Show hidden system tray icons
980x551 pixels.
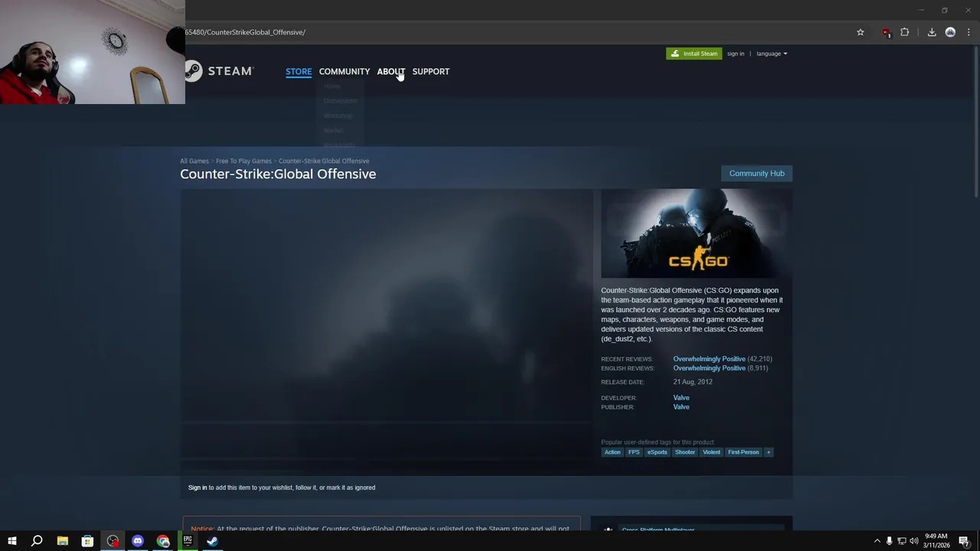tap(877, 541)
